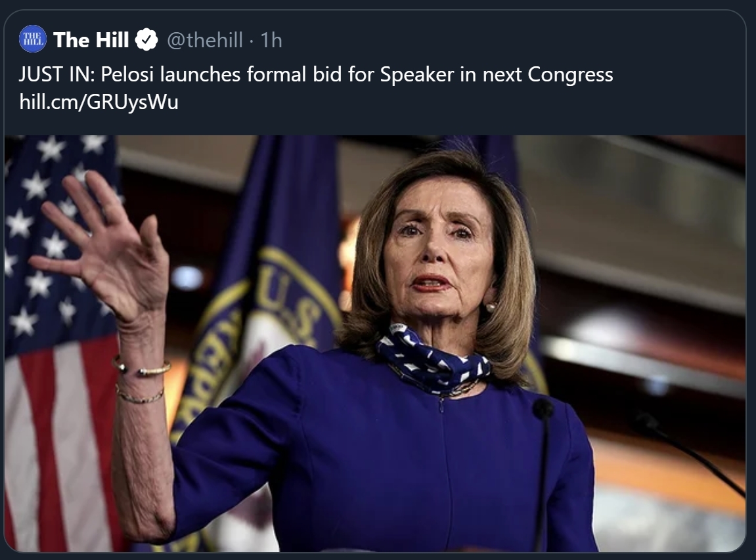Open the tweet's 1h timestamp
Screen dimensions: 756x560
click(x=271, y=41)
